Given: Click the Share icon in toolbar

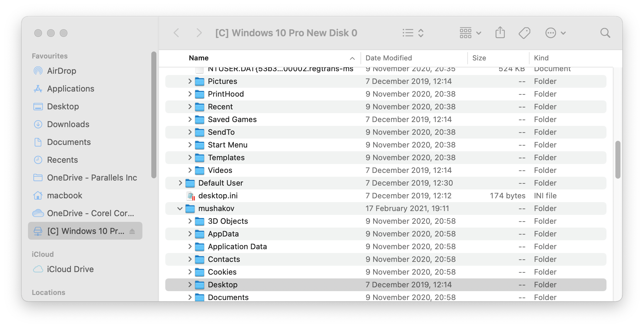Looking at the screenshot, I should click(x=500, y=33).
